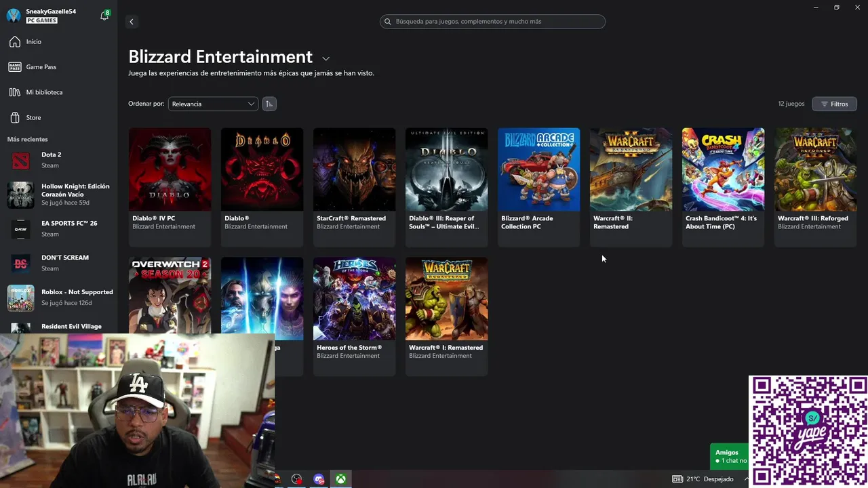This screenshot has width=868, height=488.
Task: Click the Blizzard Arcade Collection PC title
Action: coord(527,222)
